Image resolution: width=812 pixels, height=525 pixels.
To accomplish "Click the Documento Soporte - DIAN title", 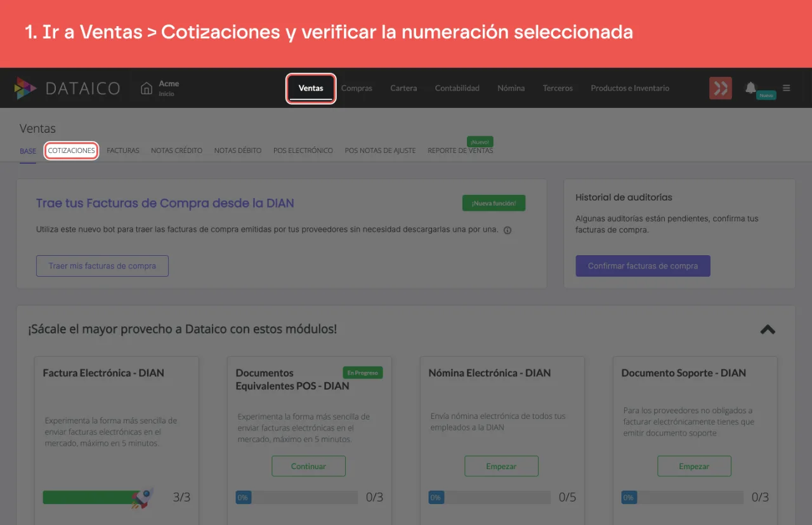I will (x=684, y=373).
